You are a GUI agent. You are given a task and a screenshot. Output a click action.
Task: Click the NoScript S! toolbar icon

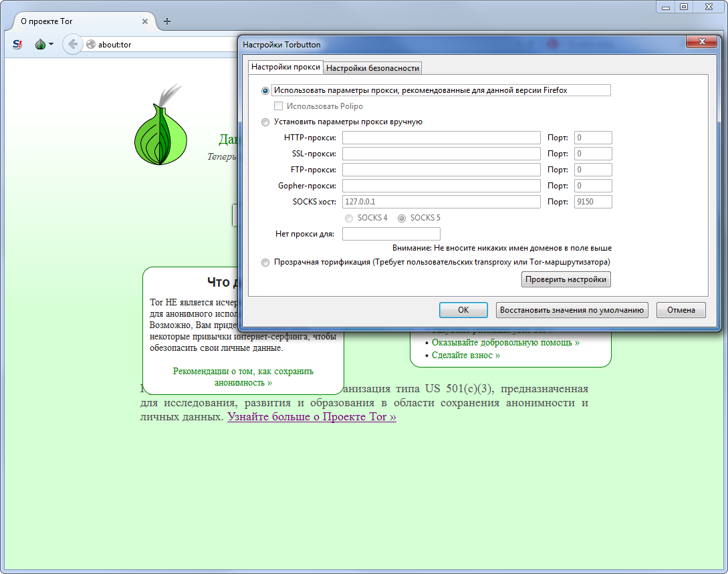17,45
